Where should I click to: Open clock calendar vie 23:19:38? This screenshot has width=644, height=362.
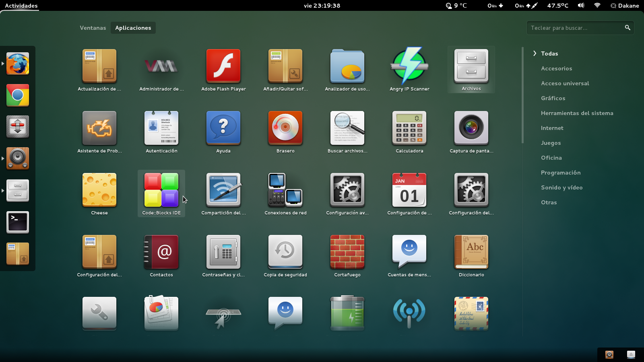coord(322,6)
